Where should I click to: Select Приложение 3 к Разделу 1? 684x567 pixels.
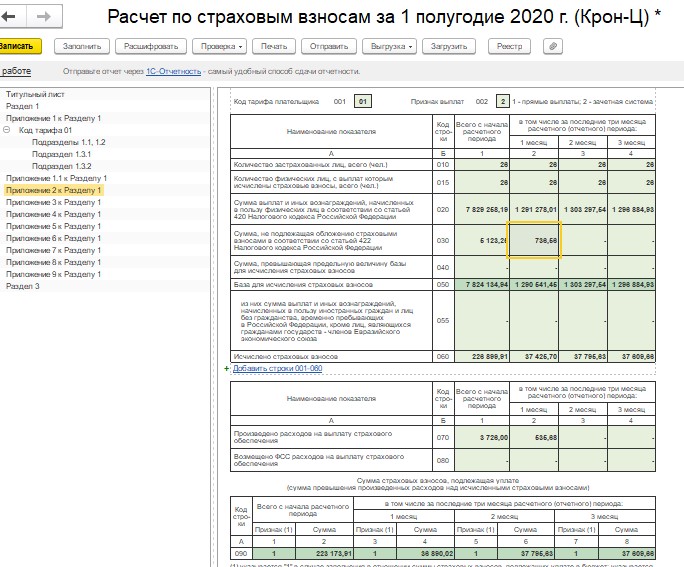click(x=53, y=202)
